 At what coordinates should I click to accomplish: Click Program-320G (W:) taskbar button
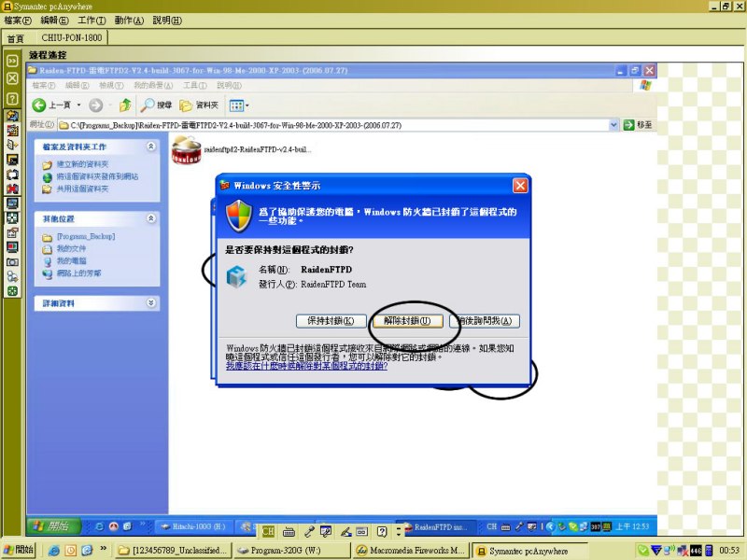pos(291,550)
